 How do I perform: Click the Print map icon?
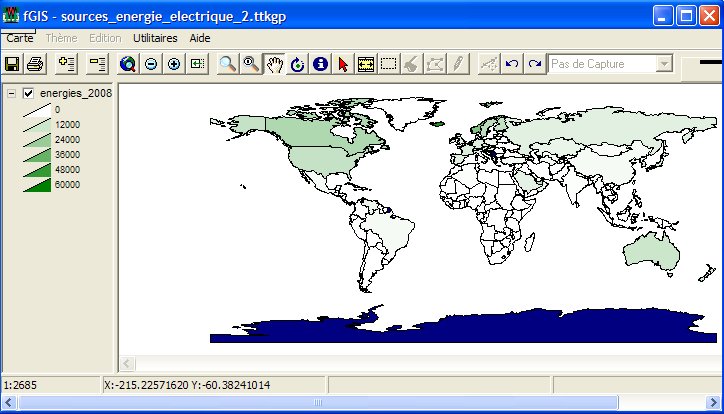tap(35, 64)
